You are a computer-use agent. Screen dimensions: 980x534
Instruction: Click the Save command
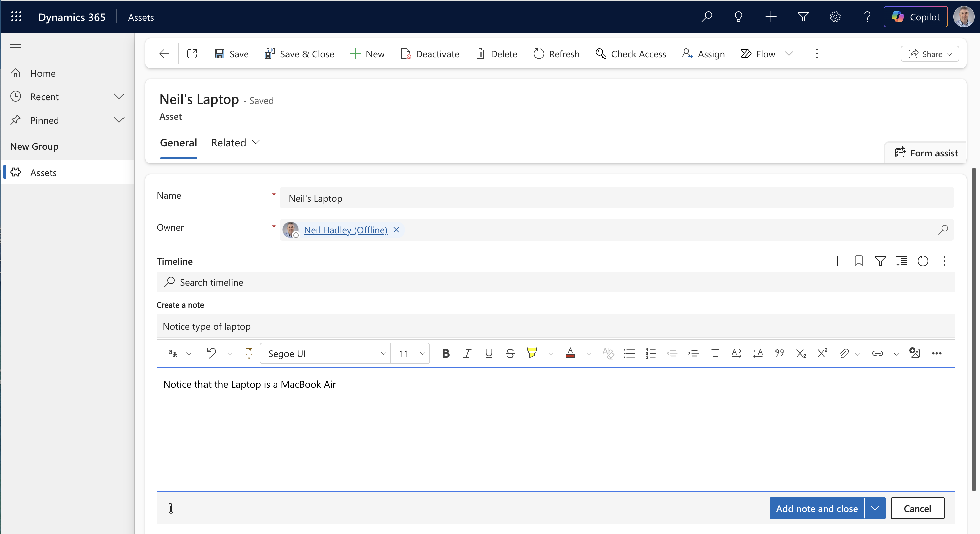click(231, 54)
